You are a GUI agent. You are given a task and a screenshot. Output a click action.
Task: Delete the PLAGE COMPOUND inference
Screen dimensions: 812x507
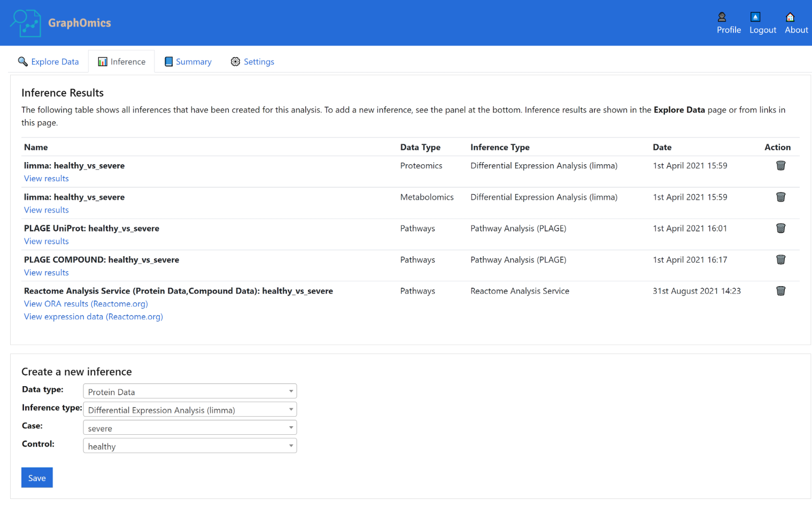pos(780,259)
